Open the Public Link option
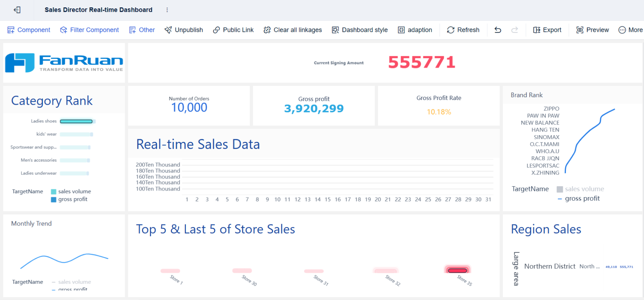644x300 pixels. (233, 30)
